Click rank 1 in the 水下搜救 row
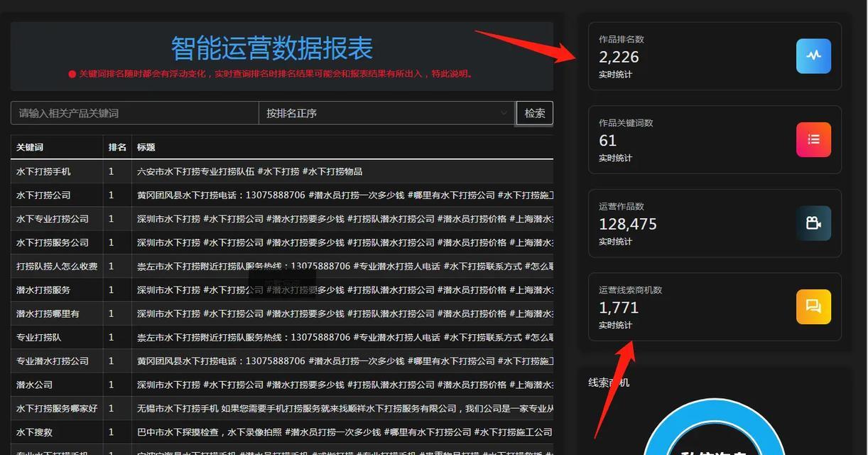 (x=112, y=432)
